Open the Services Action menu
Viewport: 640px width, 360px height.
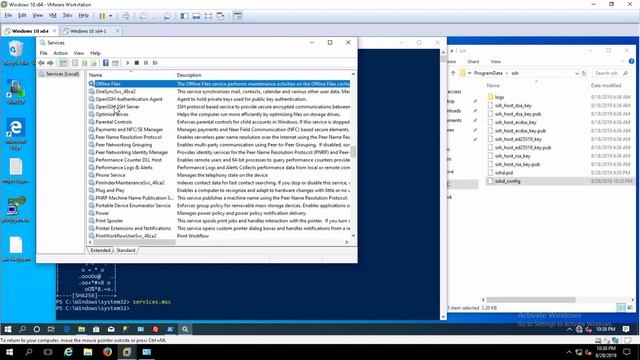[x=60, y=53]
